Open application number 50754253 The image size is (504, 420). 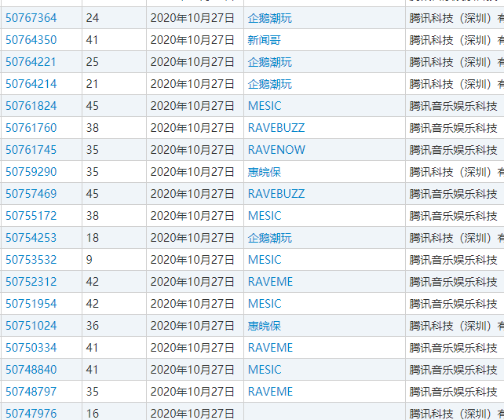click(x=31, y=238)
